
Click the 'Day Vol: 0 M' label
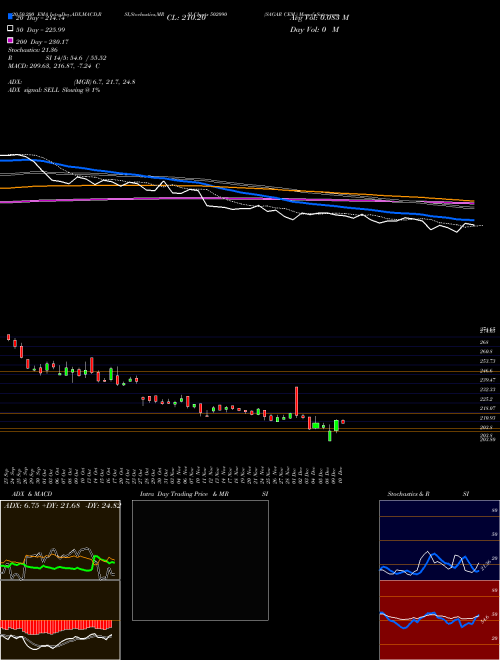coord(314,29)
